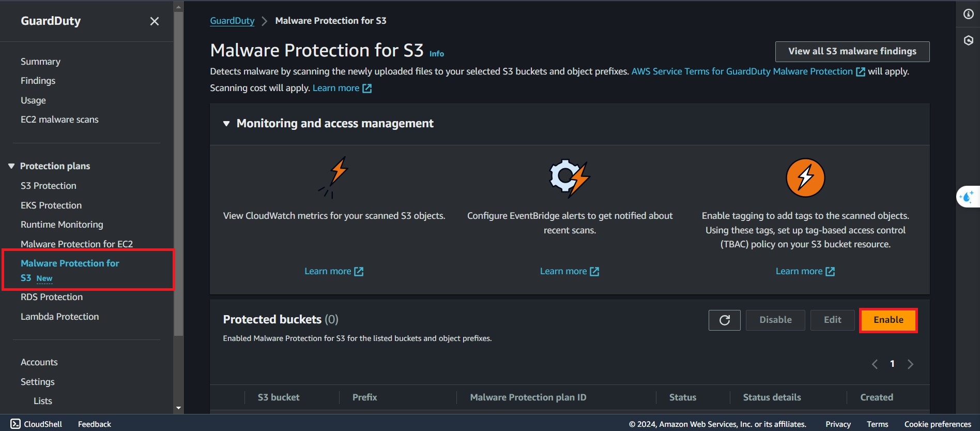Open Findings in the sidebar

pos(38,81)
